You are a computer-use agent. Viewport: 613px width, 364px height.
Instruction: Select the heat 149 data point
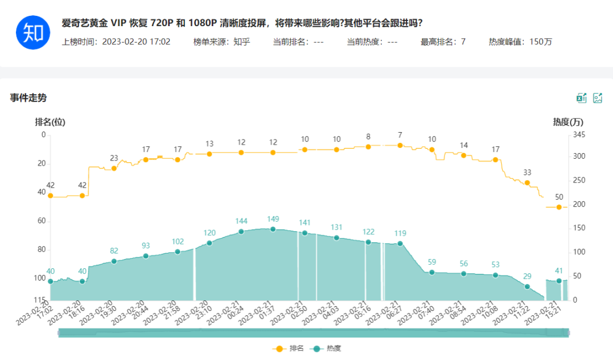click(x=273, y=229)
